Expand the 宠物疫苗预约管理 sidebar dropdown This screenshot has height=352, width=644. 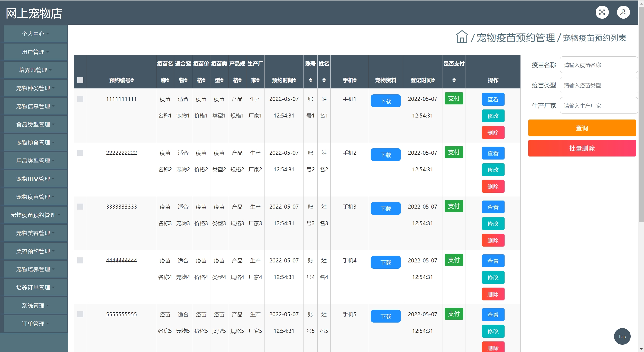click(35, 215)
